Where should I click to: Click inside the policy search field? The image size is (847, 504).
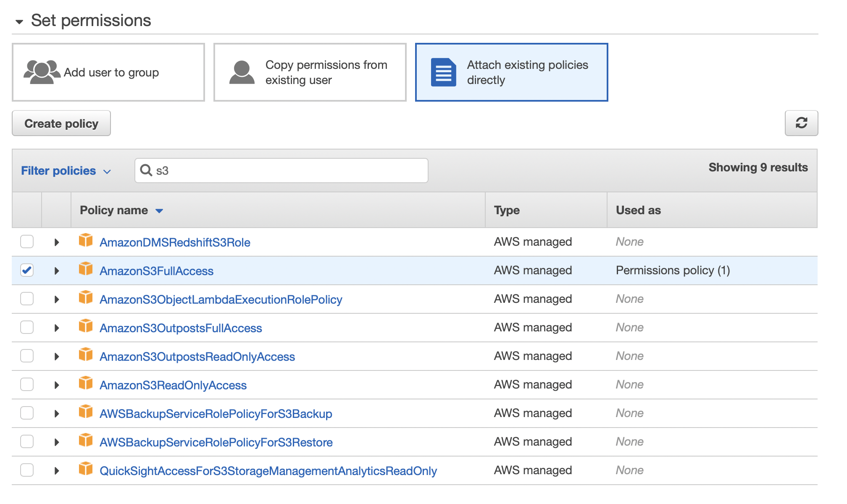pos(281,170)
